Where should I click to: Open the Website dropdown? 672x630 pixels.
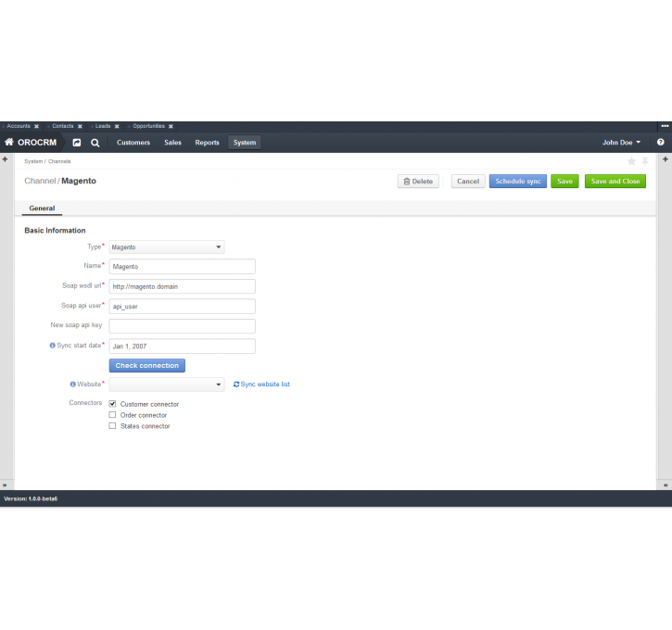167,384
